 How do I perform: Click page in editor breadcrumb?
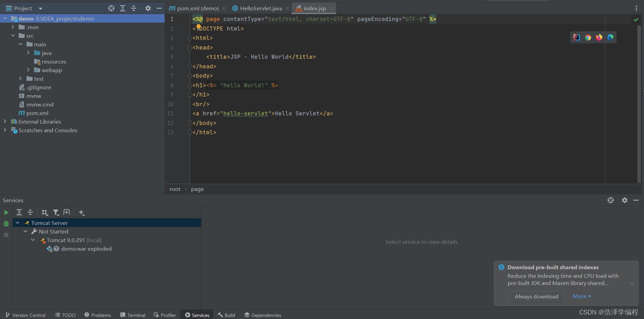pos(197,189)
